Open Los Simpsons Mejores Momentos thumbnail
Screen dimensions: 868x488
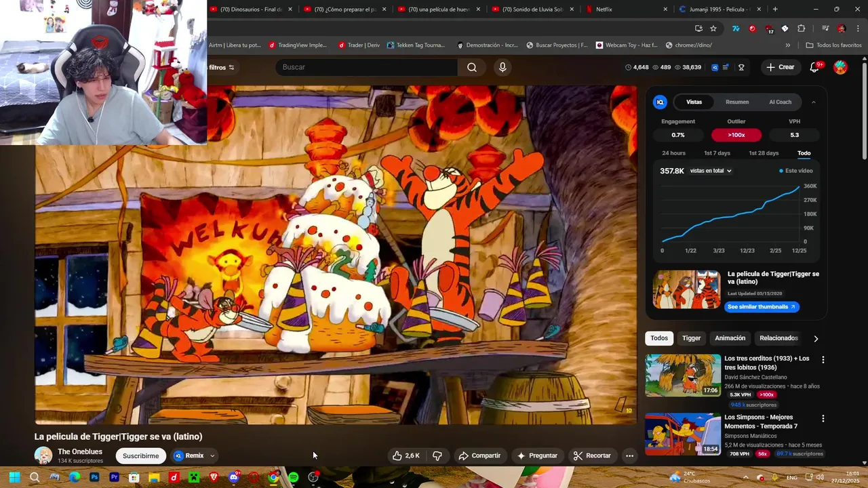pyautogui.click(x=683, y=434)
